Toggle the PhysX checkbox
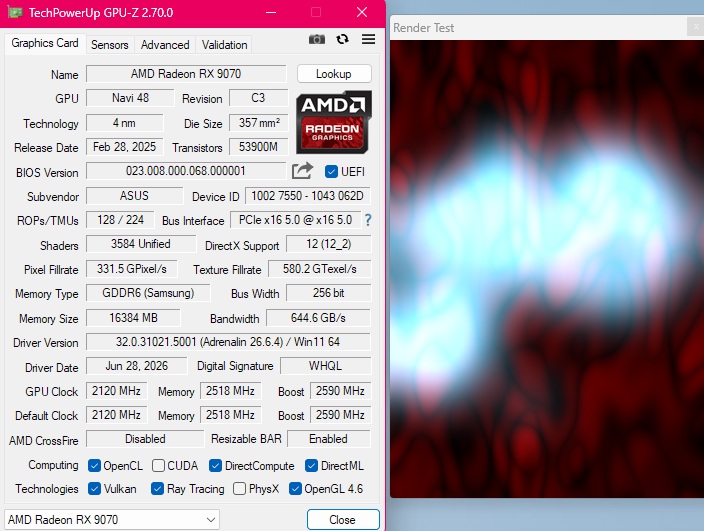The height and width of the screenshot is (531, 704). [x=239, y=488]
